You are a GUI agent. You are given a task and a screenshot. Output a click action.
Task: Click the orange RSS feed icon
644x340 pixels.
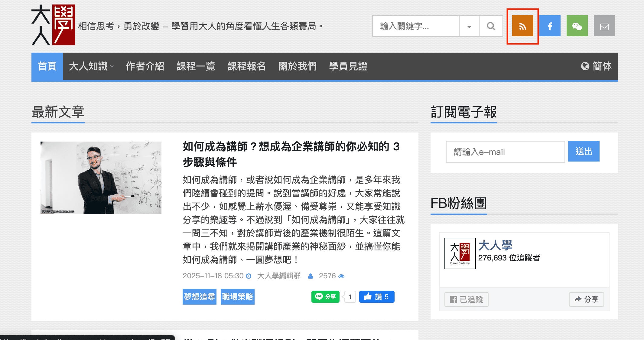click(522, 26)
